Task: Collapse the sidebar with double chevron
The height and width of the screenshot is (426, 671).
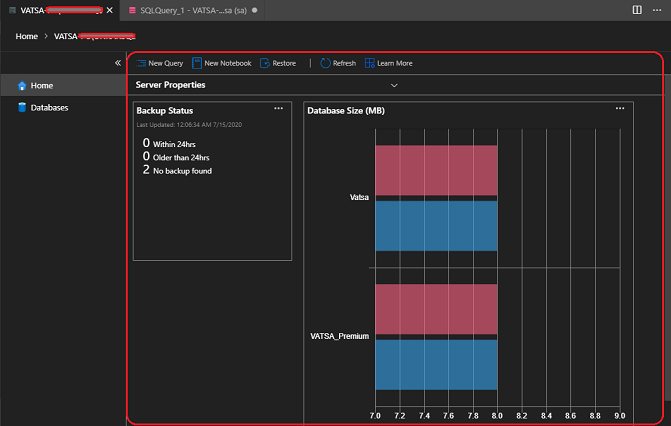Action: click(118, 63)
